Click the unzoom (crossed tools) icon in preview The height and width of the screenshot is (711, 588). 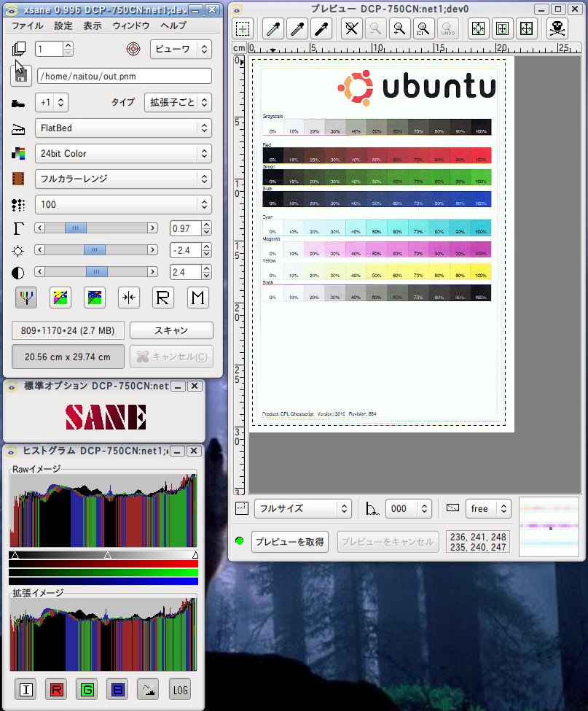tap(351, 29)
